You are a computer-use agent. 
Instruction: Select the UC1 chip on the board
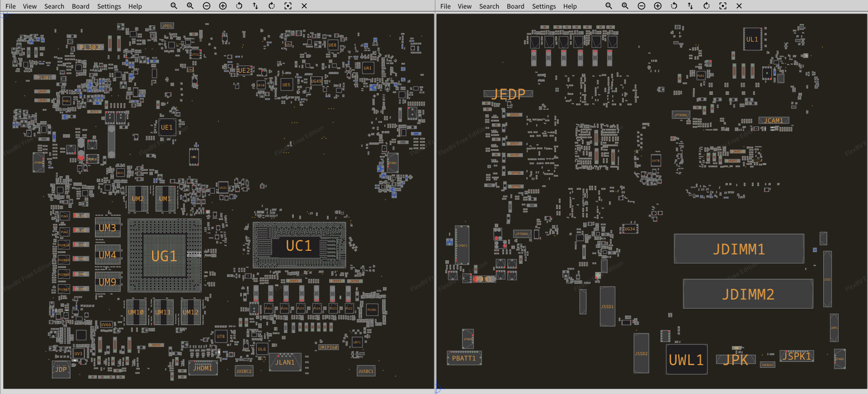[x=299, y=246]
